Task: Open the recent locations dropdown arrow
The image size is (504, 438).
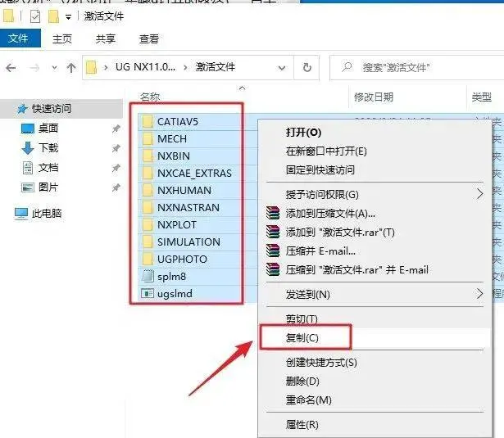Action: click(x=54, y=68)
